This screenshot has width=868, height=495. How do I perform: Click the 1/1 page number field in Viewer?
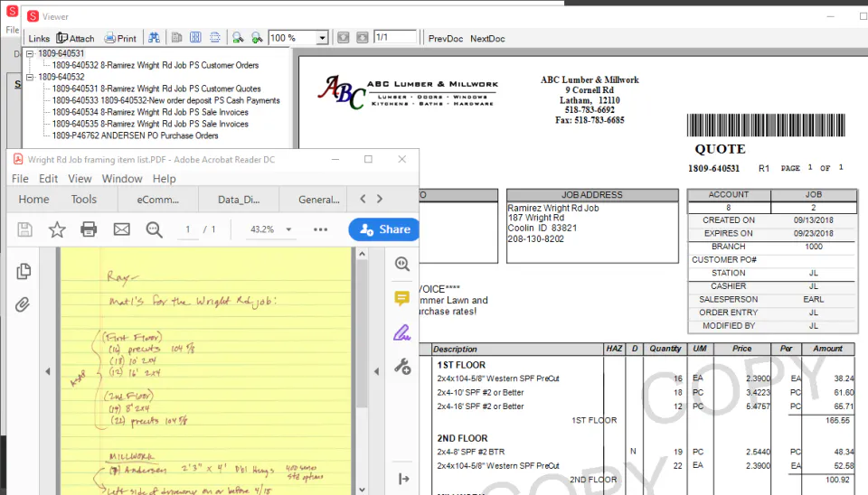(x=395, y=37)
